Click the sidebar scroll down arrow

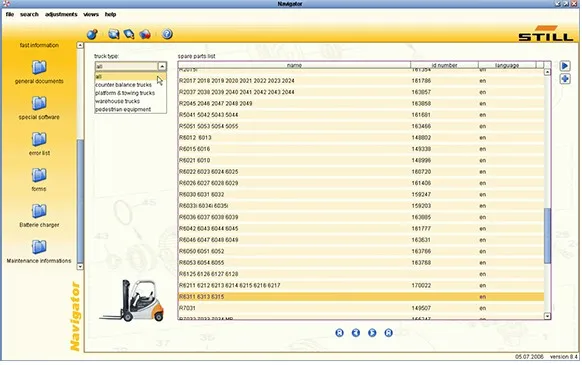click(80, 267)
